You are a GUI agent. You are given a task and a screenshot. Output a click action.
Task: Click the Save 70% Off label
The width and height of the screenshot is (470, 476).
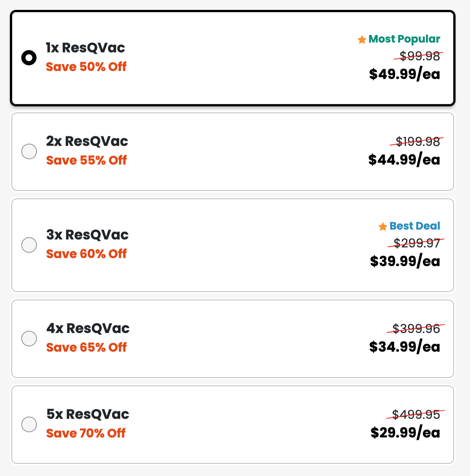tap(86, 433)
